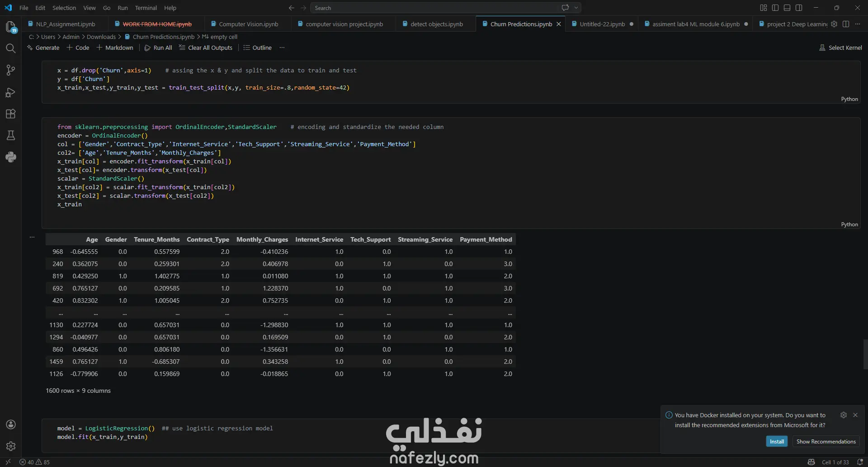The image size is (868, 467).
Task: Toggle the bottom Panel visibility
Action: point(787,8)
